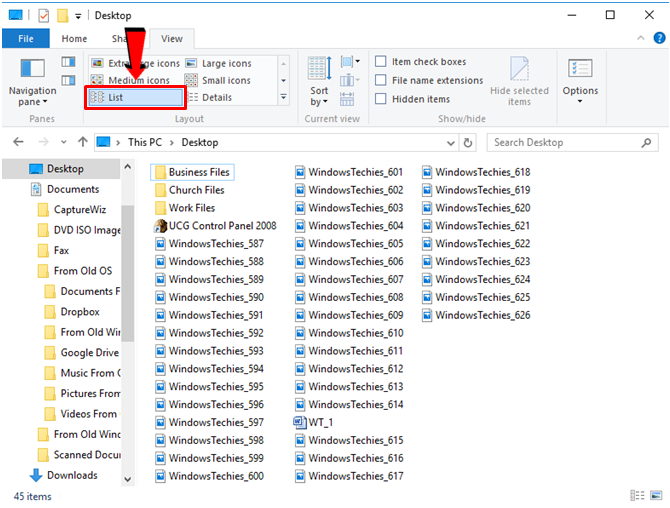
Task: Open the Help question mark icon
Action: (659, 38)
